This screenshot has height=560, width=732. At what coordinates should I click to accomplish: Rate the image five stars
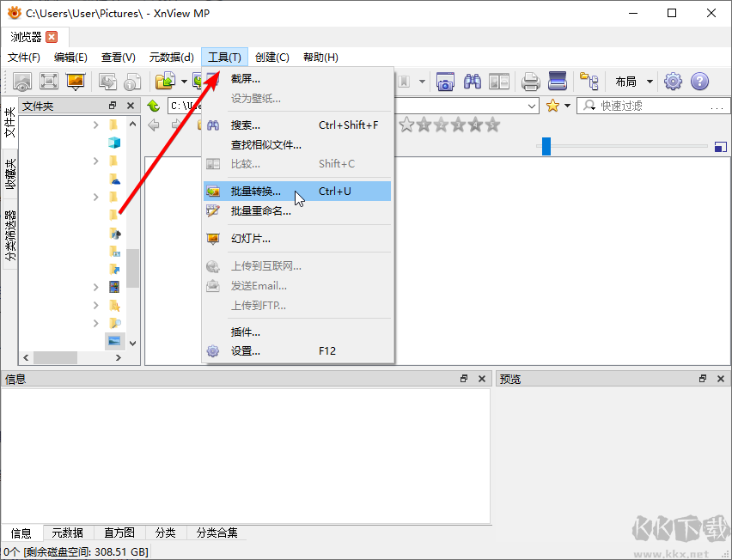click(491, 125)
